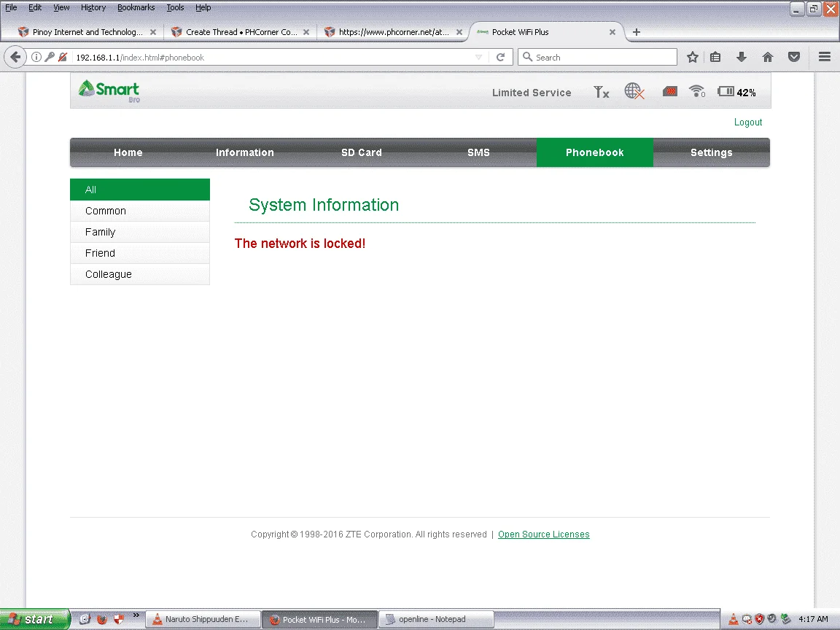Click the Pocket icon in toolbar
Image resolution: width=840 pixels, height=630 pixels.
(794, 57)
